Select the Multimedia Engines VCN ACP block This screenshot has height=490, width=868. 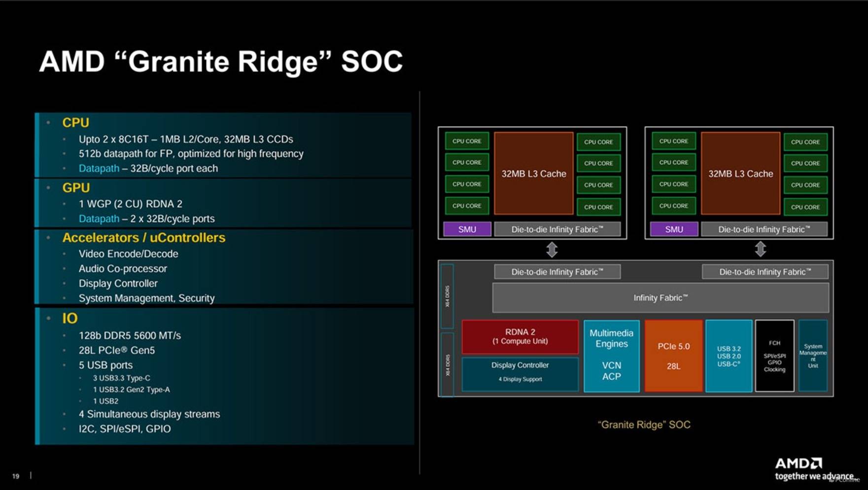[x=611, y=356]
